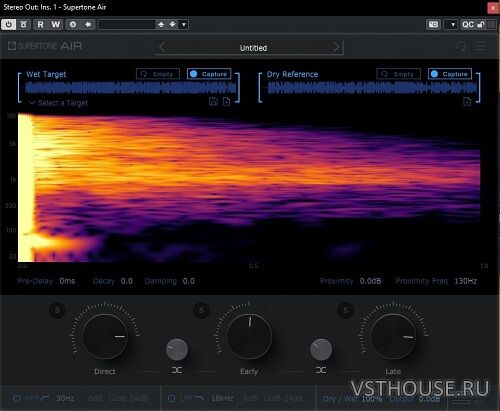Click the camera snapshot icon
Screen dimensions: 500x411
pos(433,24)
